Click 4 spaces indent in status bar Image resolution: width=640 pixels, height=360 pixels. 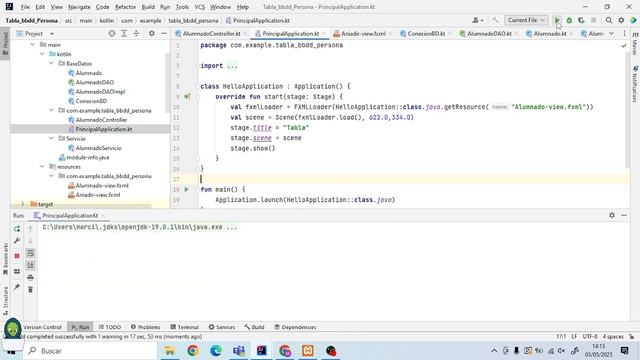(x=613, y=336)
